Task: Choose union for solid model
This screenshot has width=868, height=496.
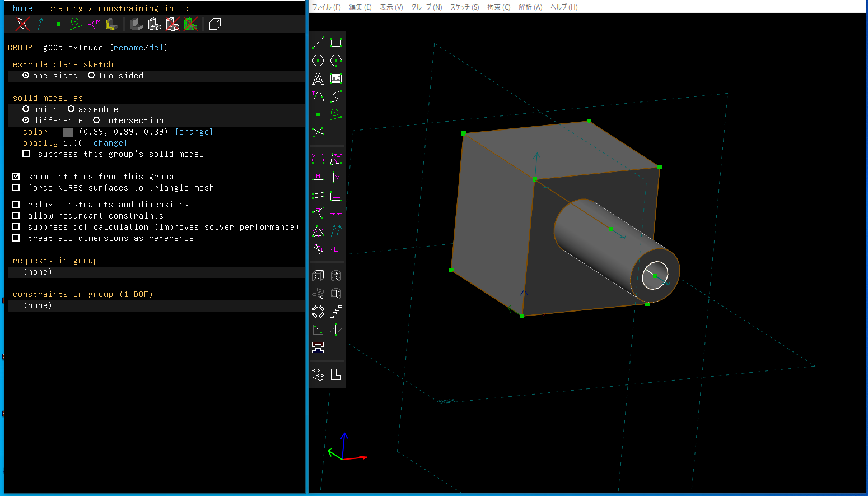Action: pyautogui.click(x=26, y=109)
